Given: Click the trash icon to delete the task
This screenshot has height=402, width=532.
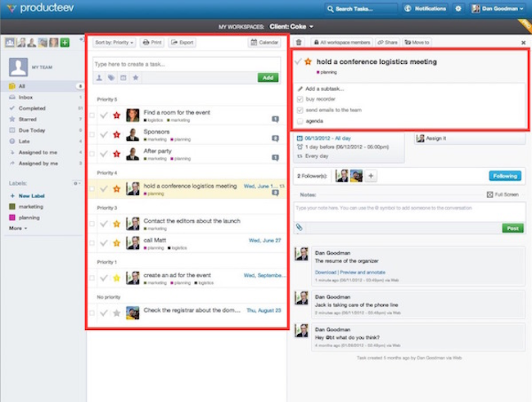Looking at the screenshot, I should [x=299, y=42].
